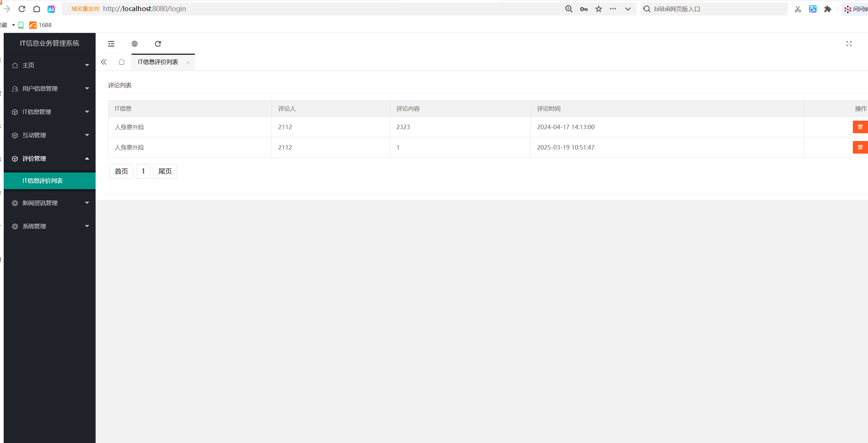Expand the IT信息管理 sidebar menu

click(50, 112)
